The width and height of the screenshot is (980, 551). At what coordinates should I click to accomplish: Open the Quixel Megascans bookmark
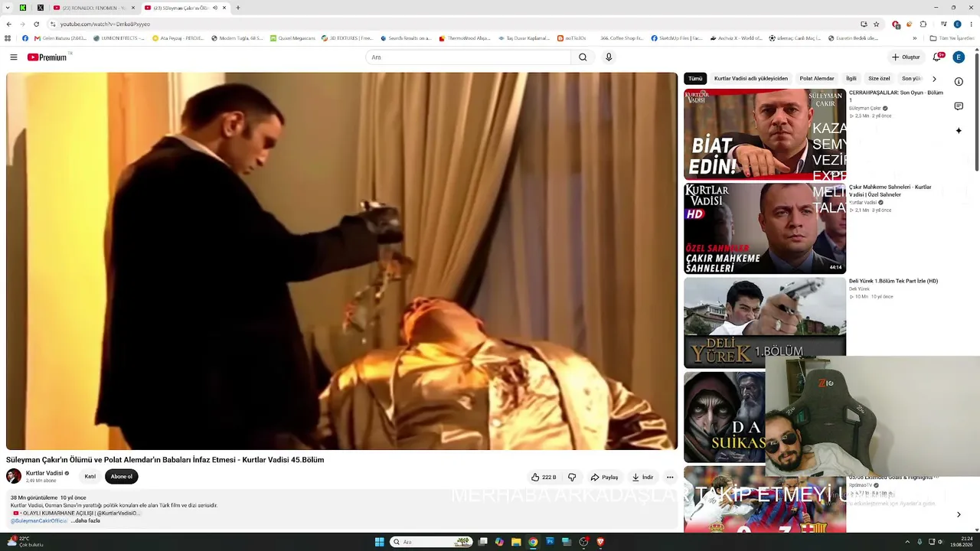[x=294, y=38]
